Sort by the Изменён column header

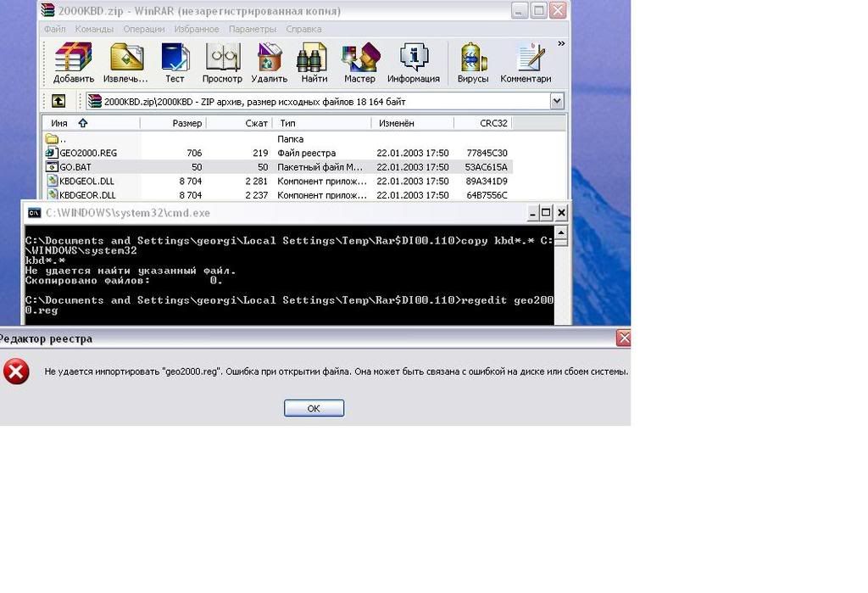click(412, 123)
